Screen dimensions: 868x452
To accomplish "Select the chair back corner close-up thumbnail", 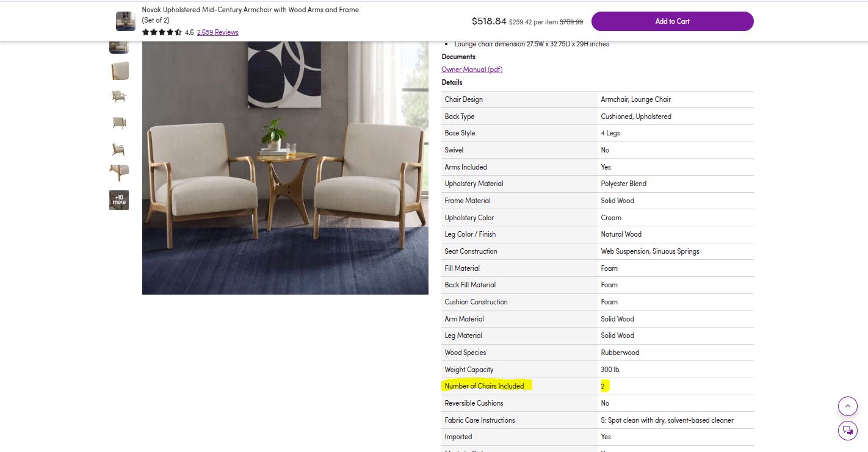I will coord(119,71).
